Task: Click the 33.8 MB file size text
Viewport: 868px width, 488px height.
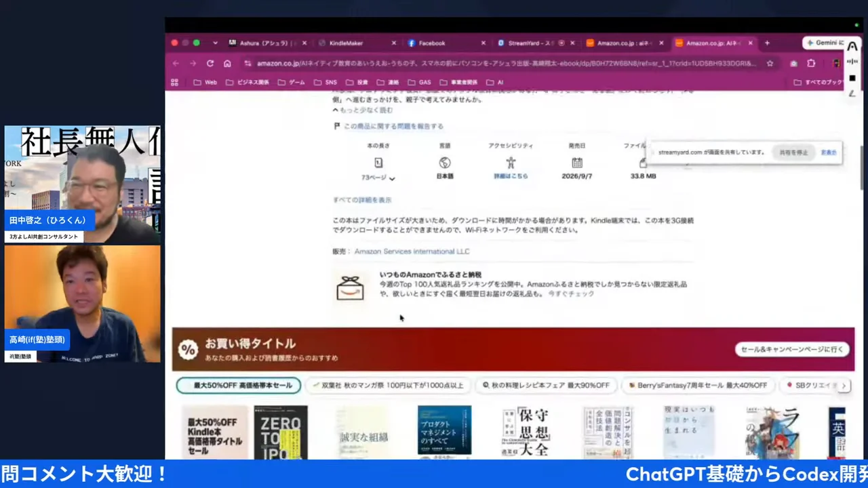Action: (643, 176)
